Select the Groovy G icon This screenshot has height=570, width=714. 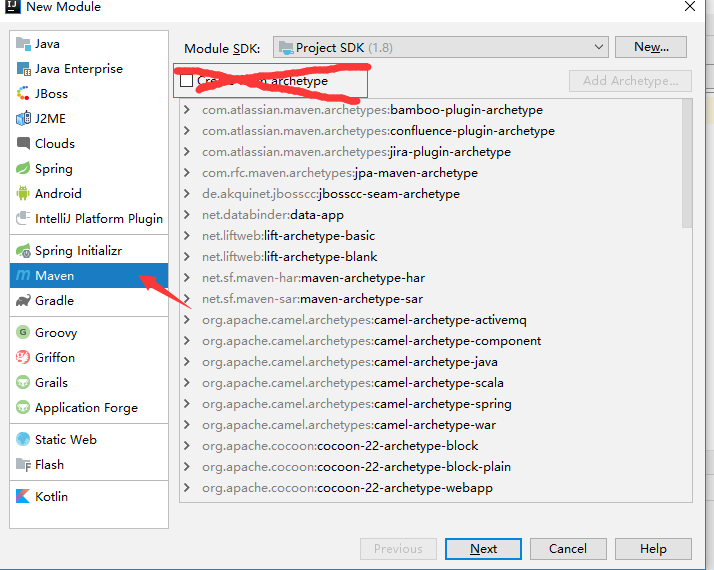[x=23, y=332]
